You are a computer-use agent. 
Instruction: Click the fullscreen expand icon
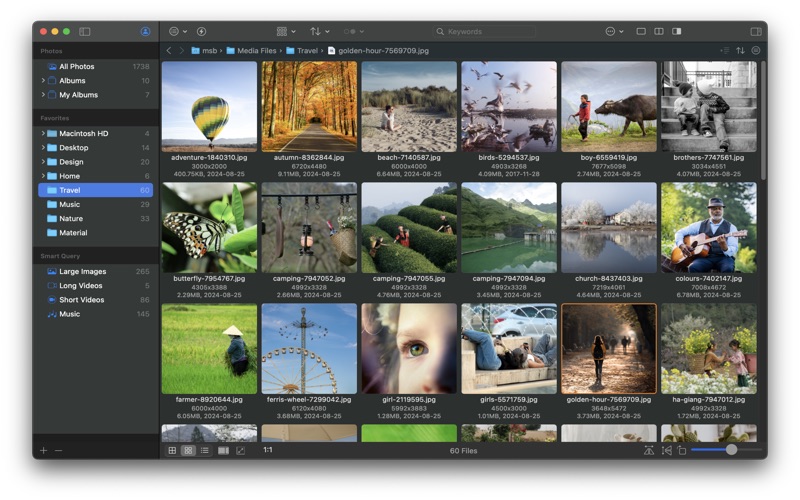click(x=240, y=451)
